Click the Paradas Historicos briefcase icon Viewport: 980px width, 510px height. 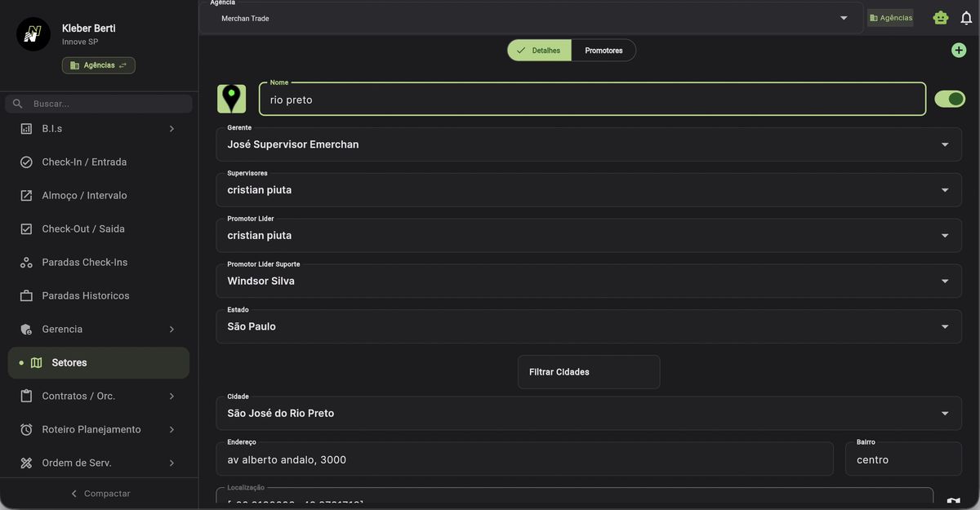tap(26, 296)
